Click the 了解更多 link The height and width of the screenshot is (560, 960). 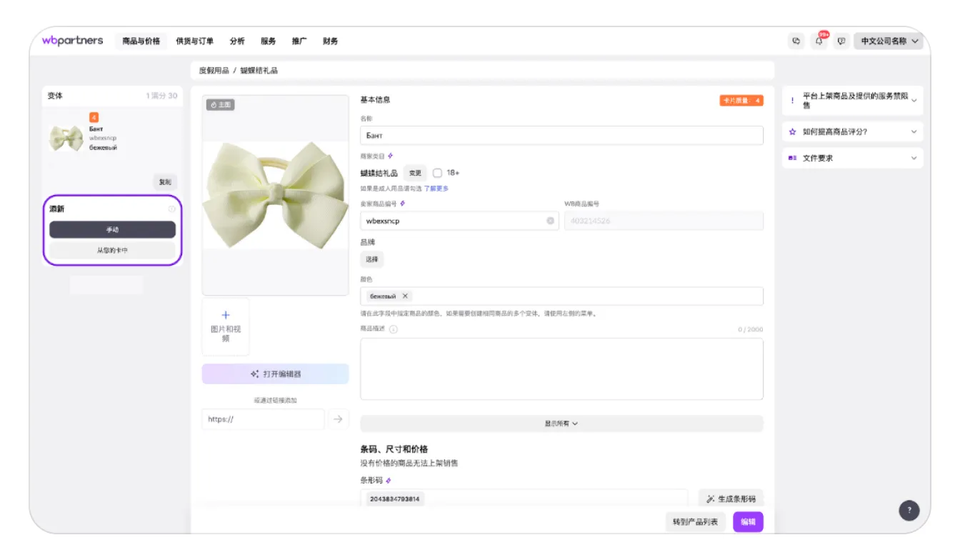coord(436,189)
